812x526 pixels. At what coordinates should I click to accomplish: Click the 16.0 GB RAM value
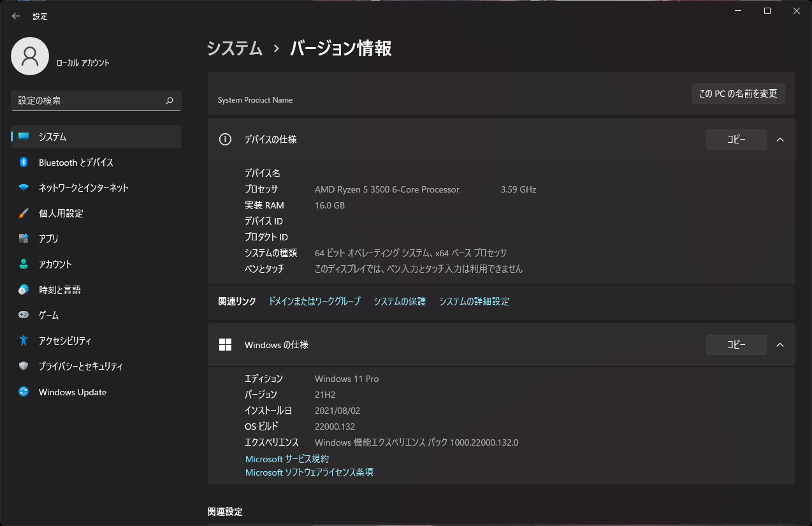330,205
